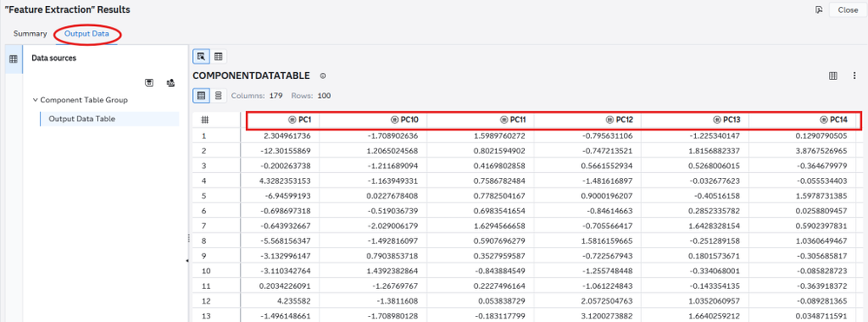The width and height of the screenshot is (868, 322).
Task: Click the PC10 column type icon
Action: pyautogui.click(x=394, y=120)
